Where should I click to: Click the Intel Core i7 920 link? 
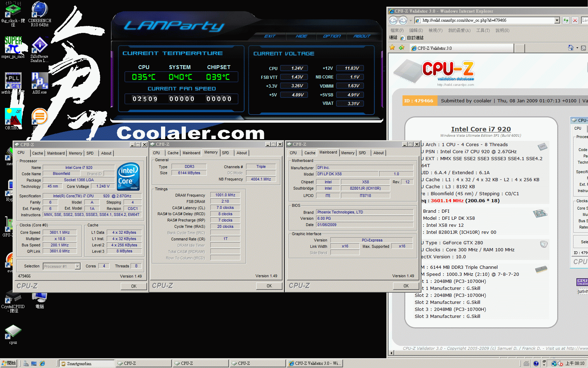coord(481,129)
